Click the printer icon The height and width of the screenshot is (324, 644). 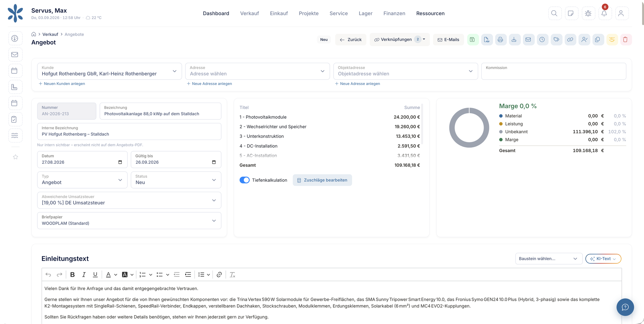coord(500,40)
